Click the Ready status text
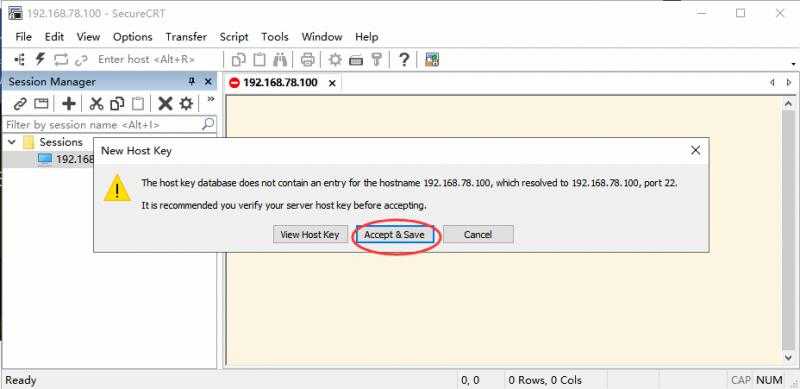800x389 pixels. click(x=21, y=380)
